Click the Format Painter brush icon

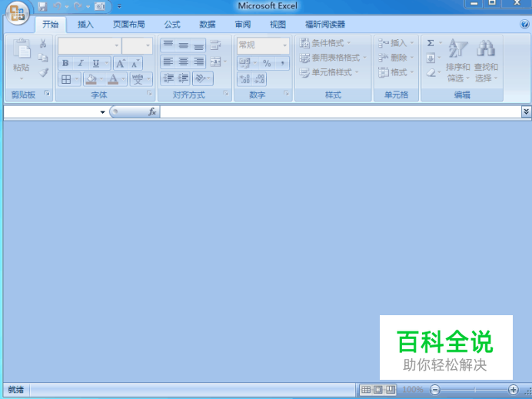[43, 72]
